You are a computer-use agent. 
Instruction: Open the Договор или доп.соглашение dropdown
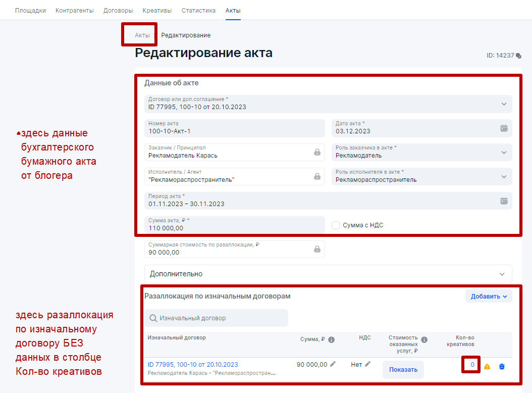[x=503, y=104]
